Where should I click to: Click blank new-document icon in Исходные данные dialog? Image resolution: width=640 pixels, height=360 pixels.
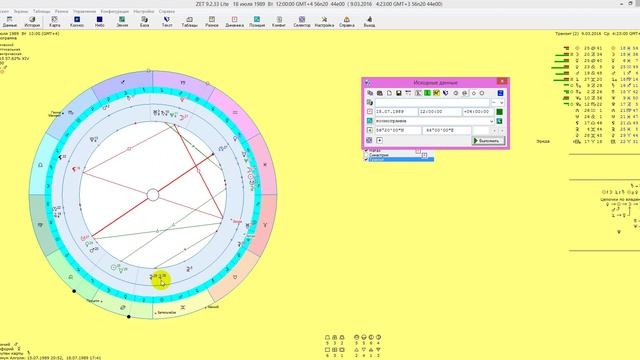pos(389,93)
